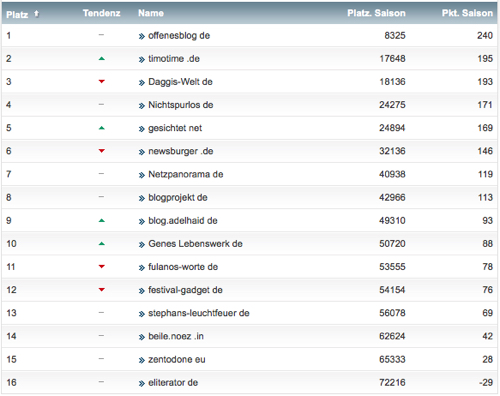The width and height of the screenshot is (500, 396).
Task: Sort by Platz. Saison column header
Action: (376, 13)
